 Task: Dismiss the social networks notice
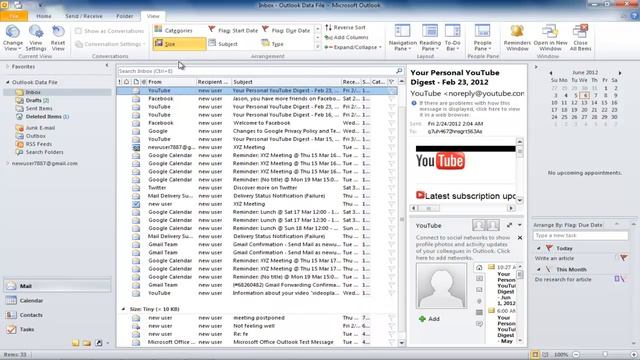pyautogui.click(x=520, y=238)
